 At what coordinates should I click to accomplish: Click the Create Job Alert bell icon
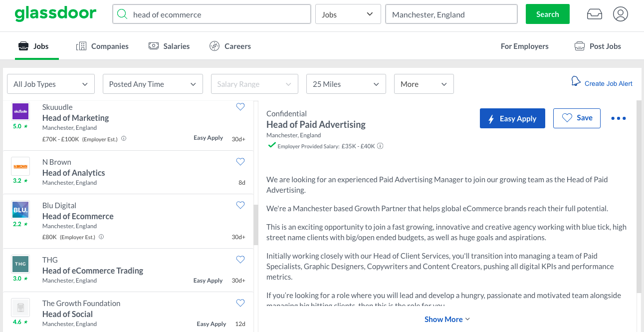pos(576,81)
